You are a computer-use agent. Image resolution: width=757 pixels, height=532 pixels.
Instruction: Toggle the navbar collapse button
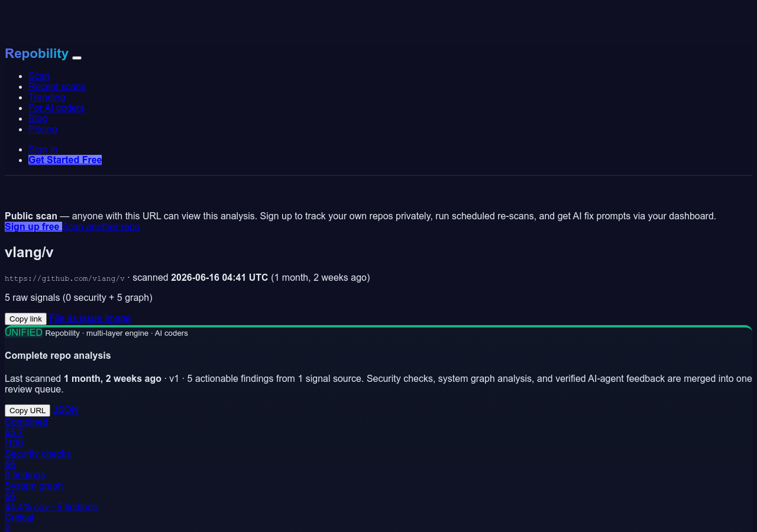(77, 57)
